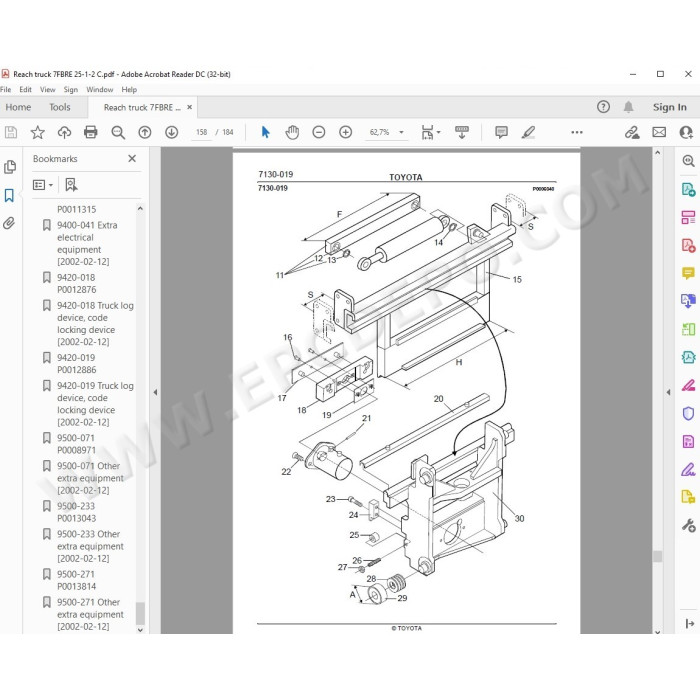Viewport: 700px width, 700px height.
Task: Open the Sign menu
Action: click(x=71, y=90)
